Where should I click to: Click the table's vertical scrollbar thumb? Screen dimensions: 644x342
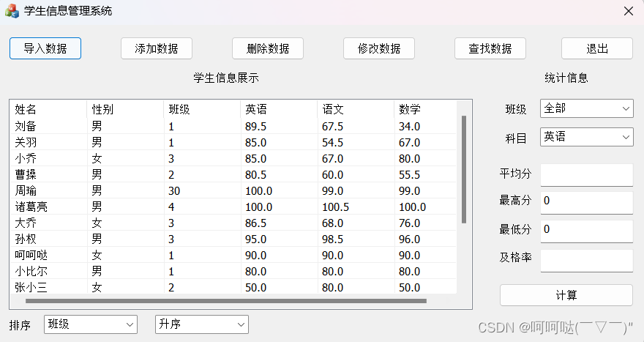coord(464,169)
